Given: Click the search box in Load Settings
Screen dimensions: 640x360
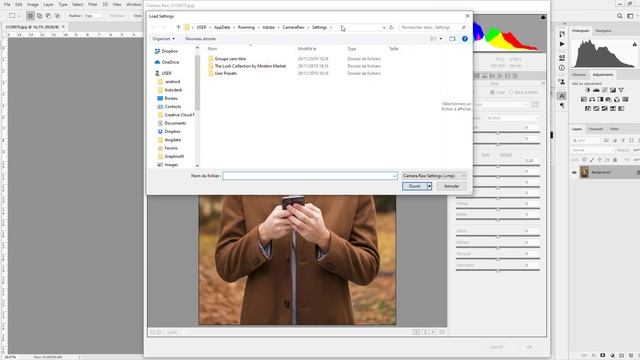Looking at the screenshot, I should [433, 27].
